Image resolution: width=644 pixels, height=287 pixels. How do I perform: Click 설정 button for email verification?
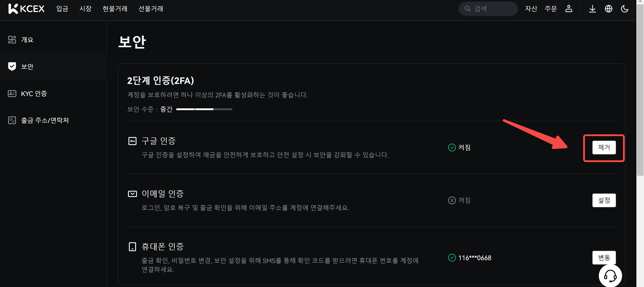tap(604, 200)
